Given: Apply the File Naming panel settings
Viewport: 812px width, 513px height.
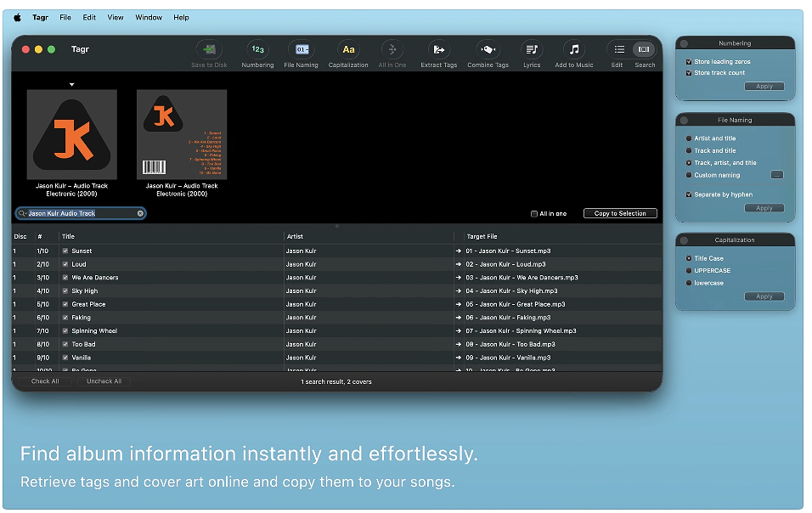Looking at the screenshot, I should pyautogui.click(x=764, y=208).
